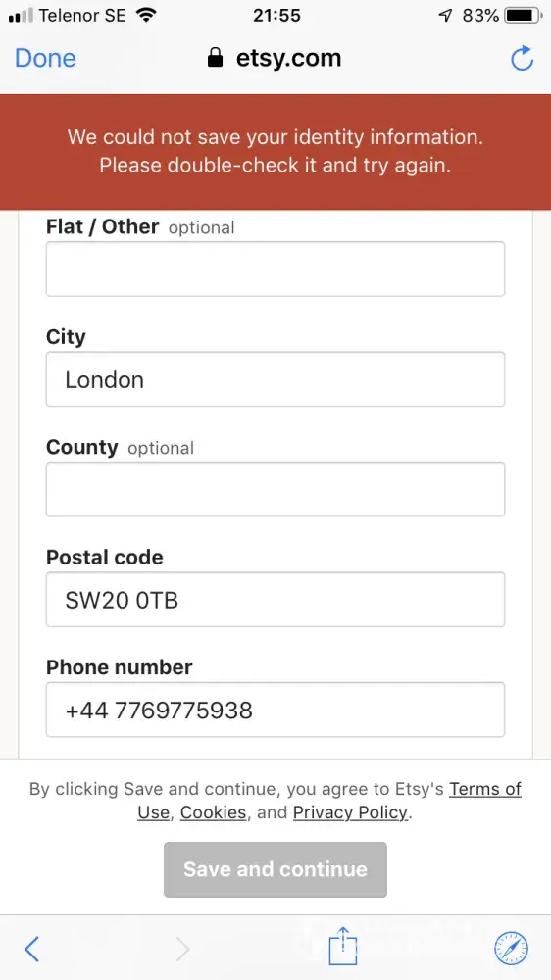The height and width of the screenshot is (980, 551).
Task: Open page in Safari compass icon
Action: pyautogui.click(x=511, y=949)
